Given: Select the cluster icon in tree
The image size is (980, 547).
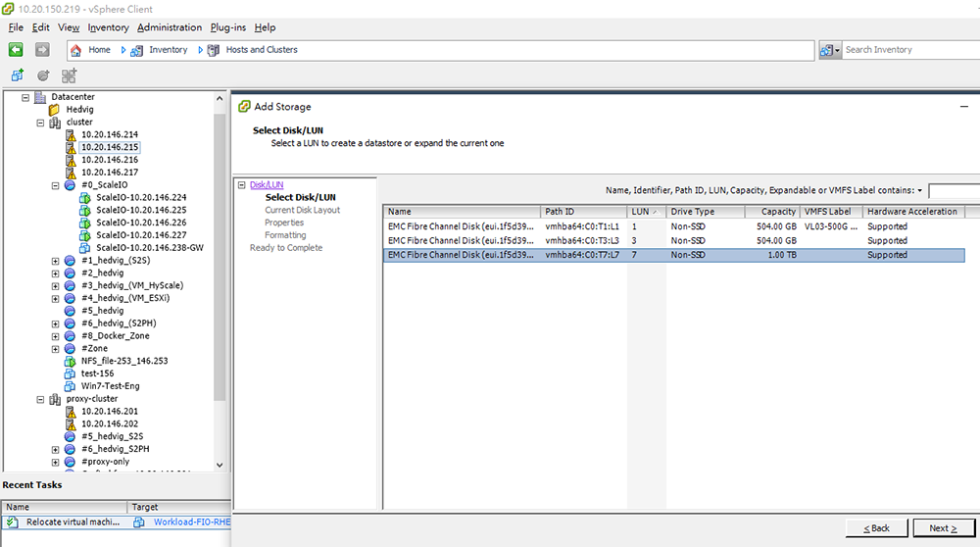Looking at the screenshot, I should pos(55,122).
